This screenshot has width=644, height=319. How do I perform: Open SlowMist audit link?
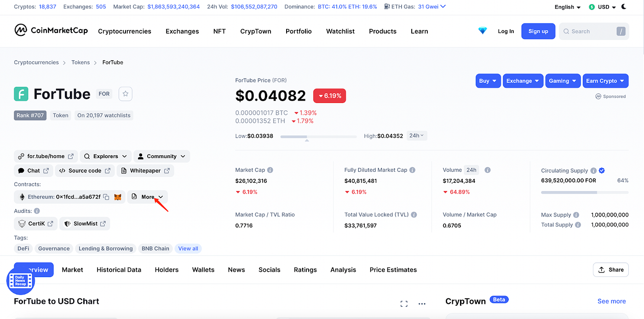(85, 224)
